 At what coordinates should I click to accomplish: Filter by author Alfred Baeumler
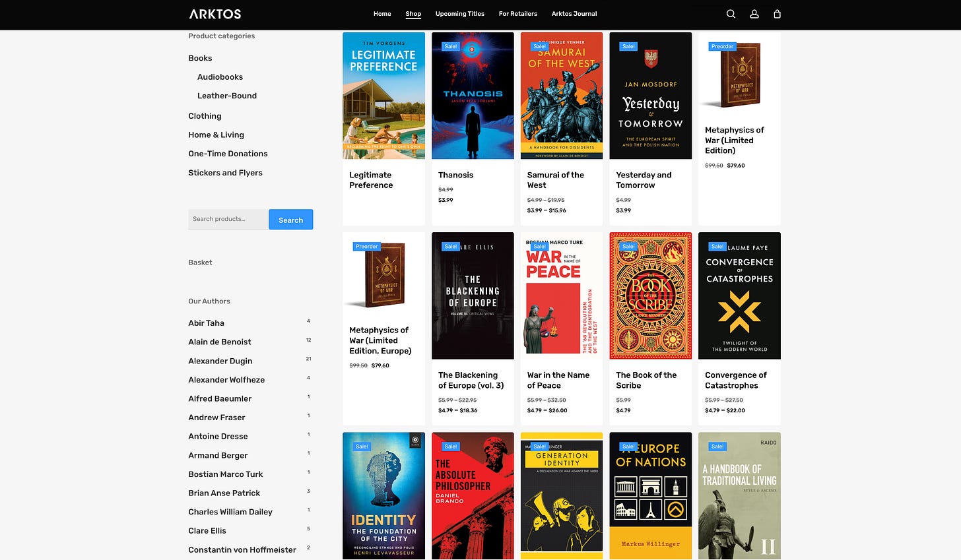pos(220,399)
